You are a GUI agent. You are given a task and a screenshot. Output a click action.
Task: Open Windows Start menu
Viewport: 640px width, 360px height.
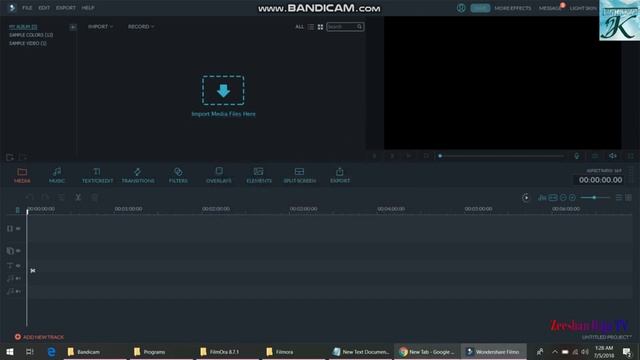click(10, 352)
